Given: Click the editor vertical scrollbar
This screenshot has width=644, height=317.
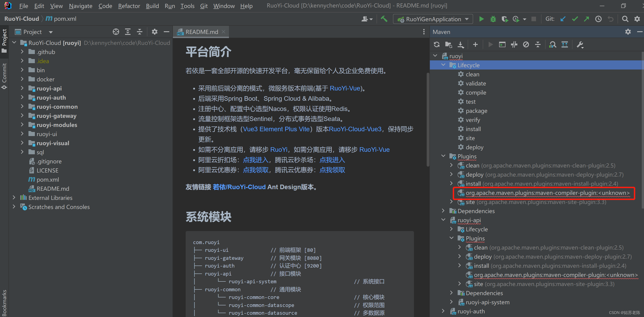Looking at the screenshot, I should (x=428, y=120).
